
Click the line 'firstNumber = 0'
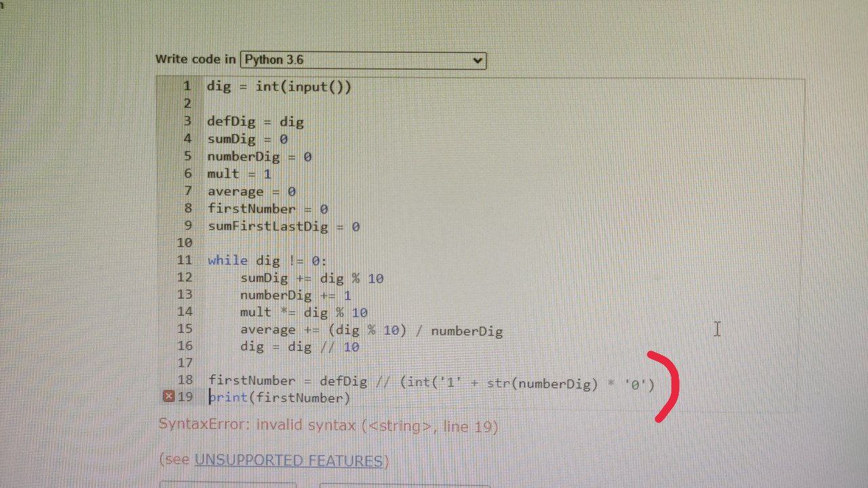(267, 209)
